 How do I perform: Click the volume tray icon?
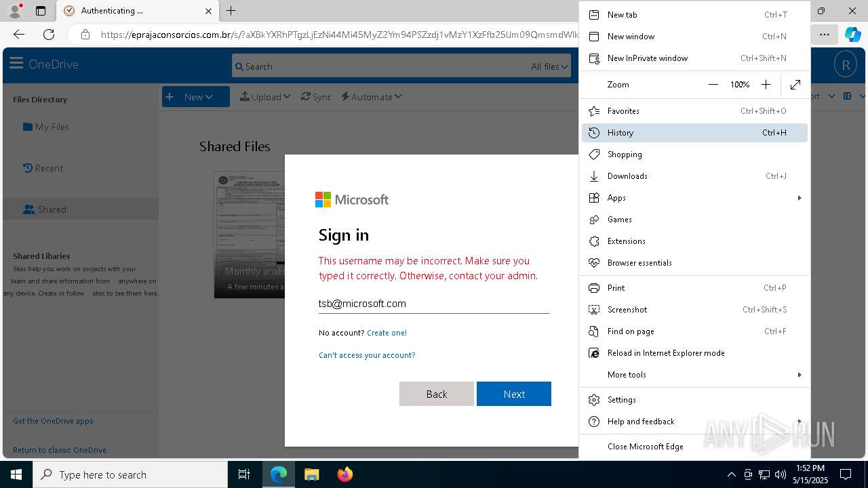[780, 474]
